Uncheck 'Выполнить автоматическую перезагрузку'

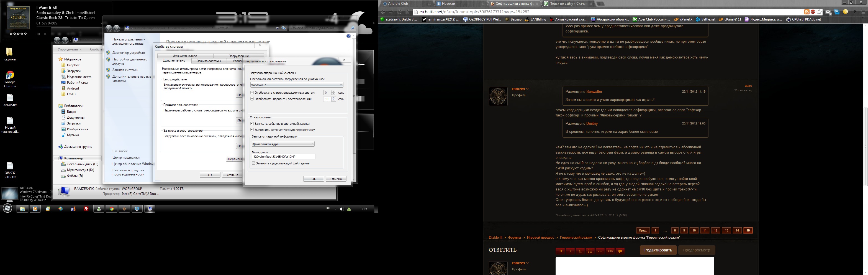tap(252, 129)
